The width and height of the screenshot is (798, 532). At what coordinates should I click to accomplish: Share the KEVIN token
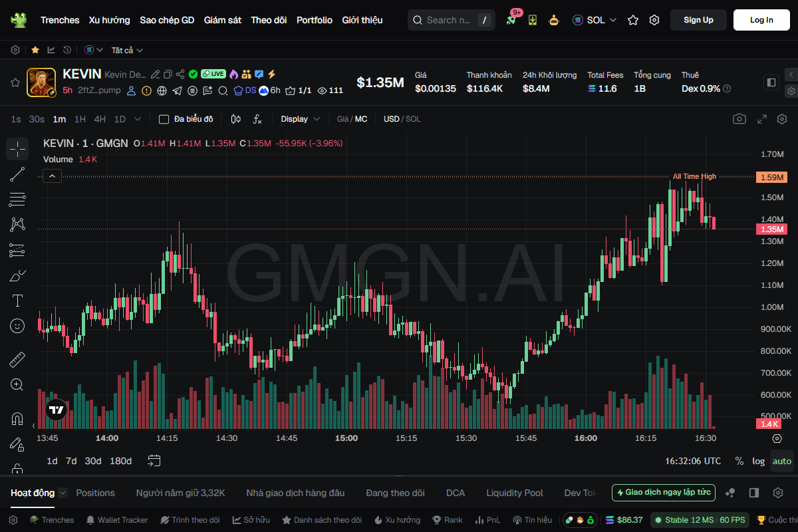pyautogui.click(x=180, y=74)
